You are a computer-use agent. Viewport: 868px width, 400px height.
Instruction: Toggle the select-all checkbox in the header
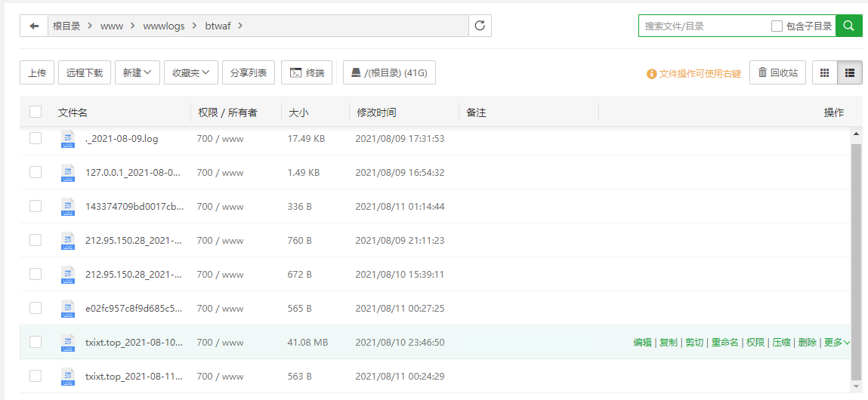36,112
